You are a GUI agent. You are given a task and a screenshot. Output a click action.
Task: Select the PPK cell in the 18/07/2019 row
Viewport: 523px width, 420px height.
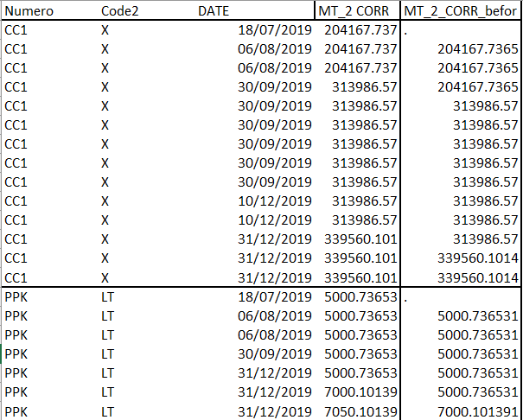tap(16, 296)
